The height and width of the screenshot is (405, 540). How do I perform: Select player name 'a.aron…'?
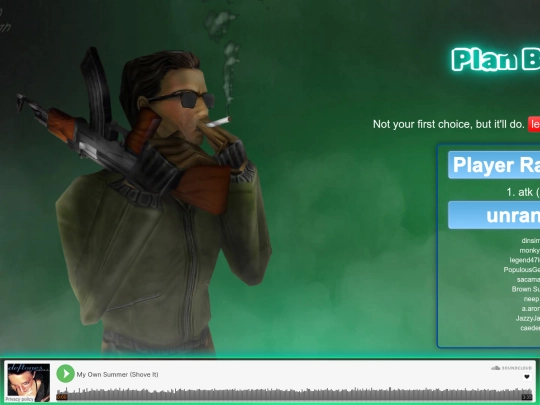(530, 309)
